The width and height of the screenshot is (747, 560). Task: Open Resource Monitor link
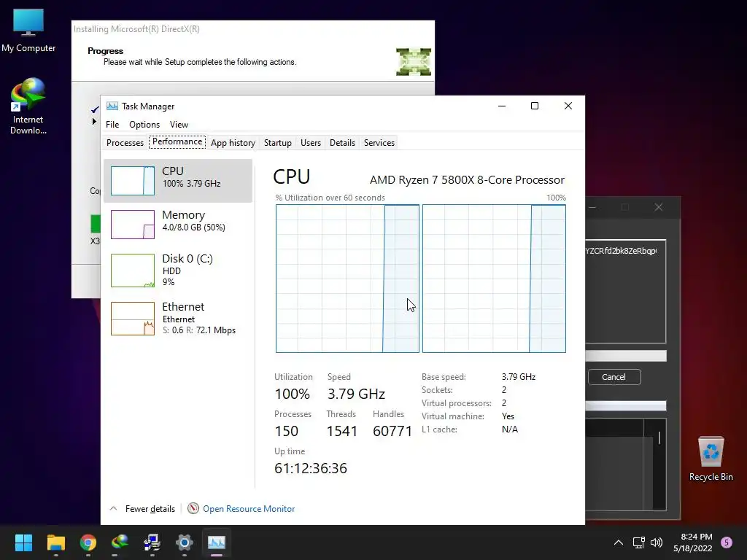(x=249, y=508)
